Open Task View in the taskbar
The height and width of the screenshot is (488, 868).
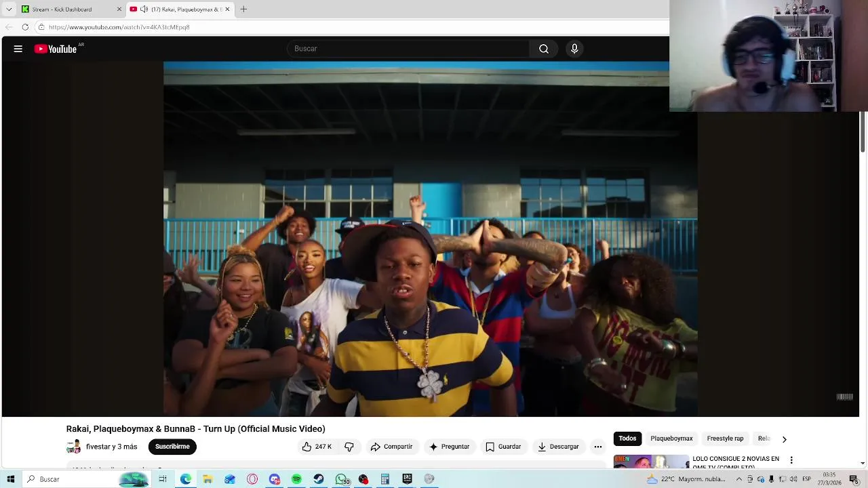[x=163, y=479]
